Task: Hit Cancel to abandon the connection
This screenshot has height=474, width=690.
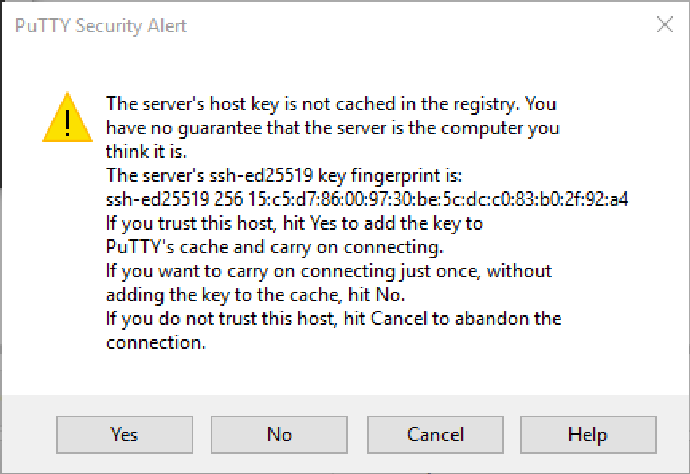Action: (435, 434)
